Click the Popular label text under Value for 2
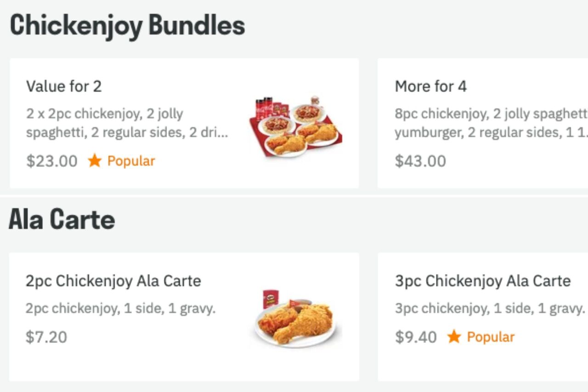The height and width of the screenshot is (392, 588). [x=131, y=161]
